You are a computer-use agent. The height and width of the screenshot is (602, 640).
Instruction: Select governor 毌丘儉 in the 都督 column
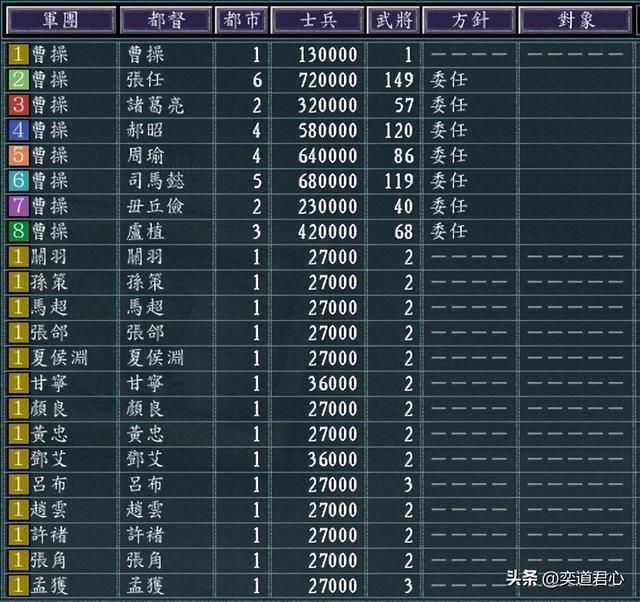(156, 207)
